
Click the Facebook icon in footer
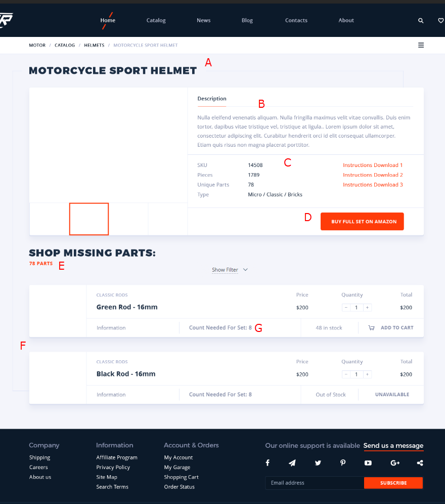(268, 463)
